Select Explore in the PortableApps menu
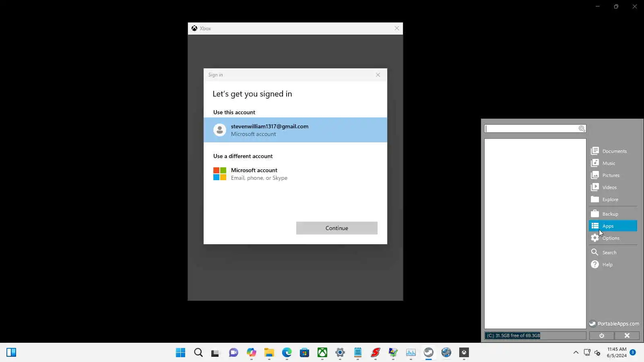The image size is (644, 362). point(613,200)
